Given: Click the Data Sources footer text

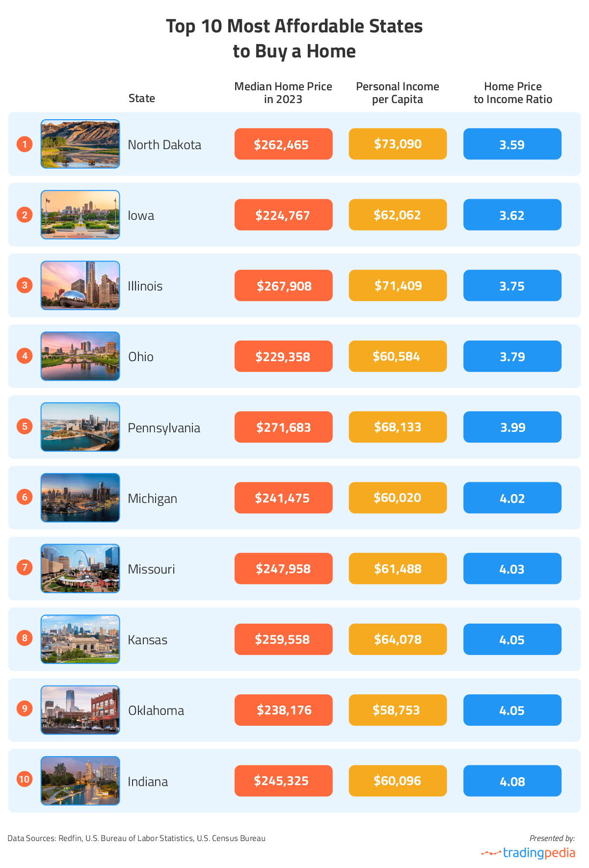Looking at the screenshot, I should coord(136,838).
